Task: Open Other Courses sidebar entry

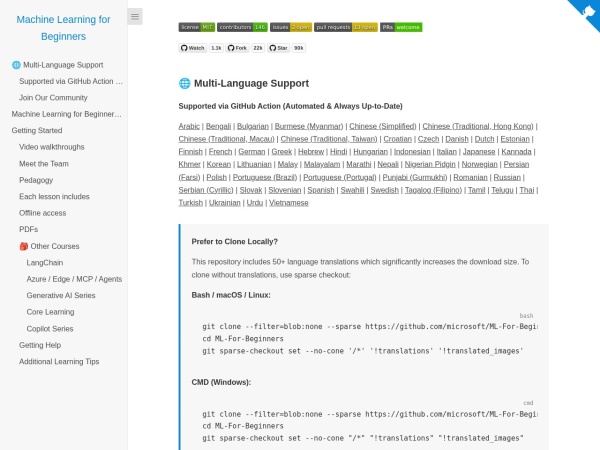Action: click(49, 246)
